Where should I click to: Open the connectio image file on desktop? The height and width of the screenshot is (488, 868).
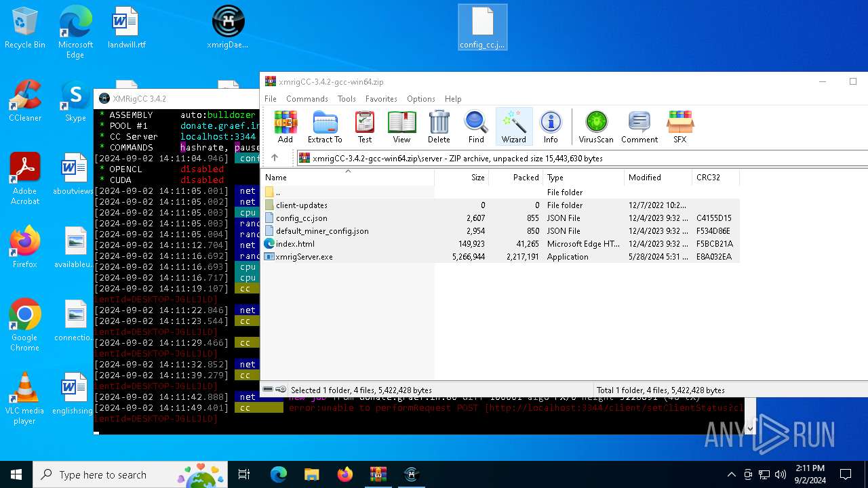tap(74, 321)
